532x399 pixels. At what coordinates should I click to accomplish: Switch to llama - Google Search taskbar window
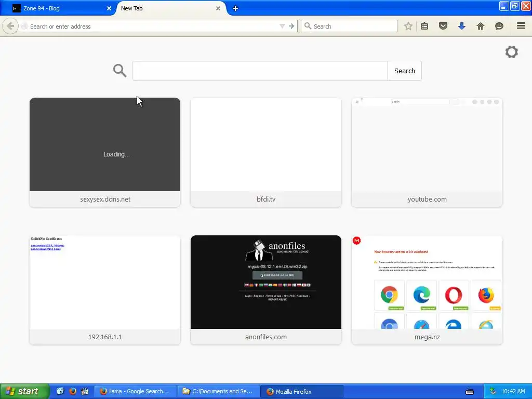(136, 391)
